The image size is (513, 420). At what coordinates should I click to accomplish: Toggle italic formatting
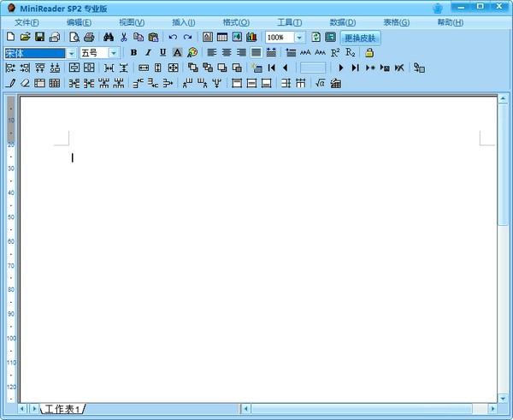click(148, 52)
